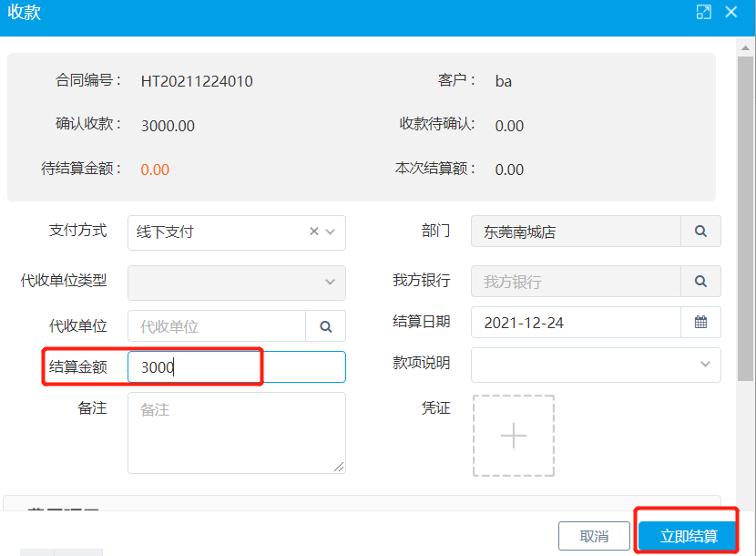This screenshot has width=756, height=556.
Task: Open the 支付方式 dropdown arrow
Action: click(331, 232)
